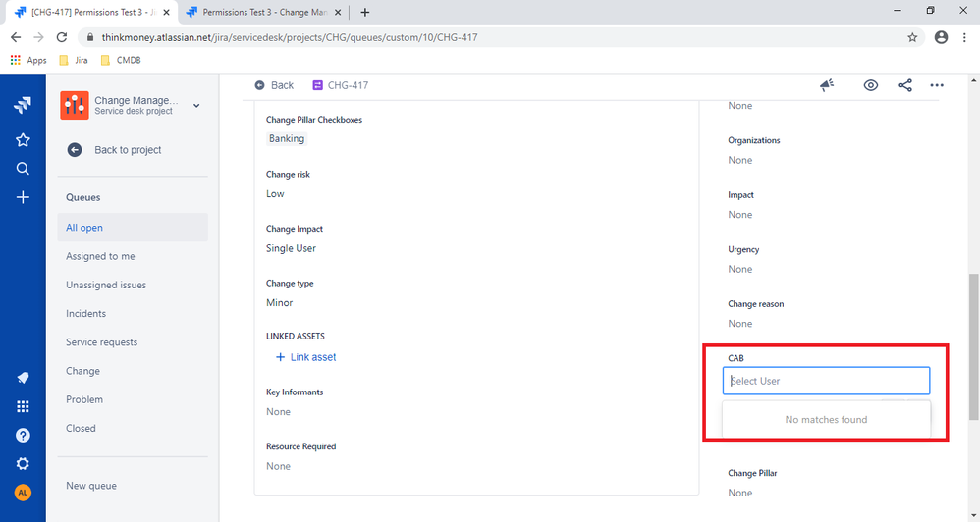Close the CHG-417 browser tab
The image size is (980, 522).
click(166, 12)
